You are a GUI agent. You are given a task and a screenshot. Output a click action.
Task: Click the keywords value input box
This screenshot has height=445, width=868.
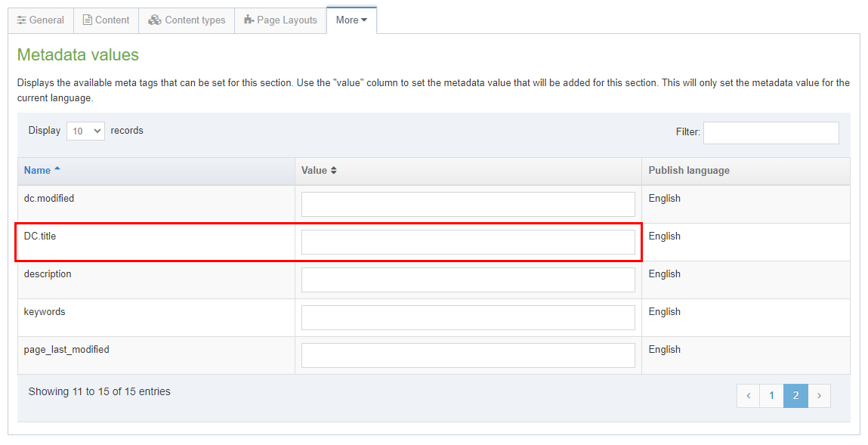pos(468,317)
